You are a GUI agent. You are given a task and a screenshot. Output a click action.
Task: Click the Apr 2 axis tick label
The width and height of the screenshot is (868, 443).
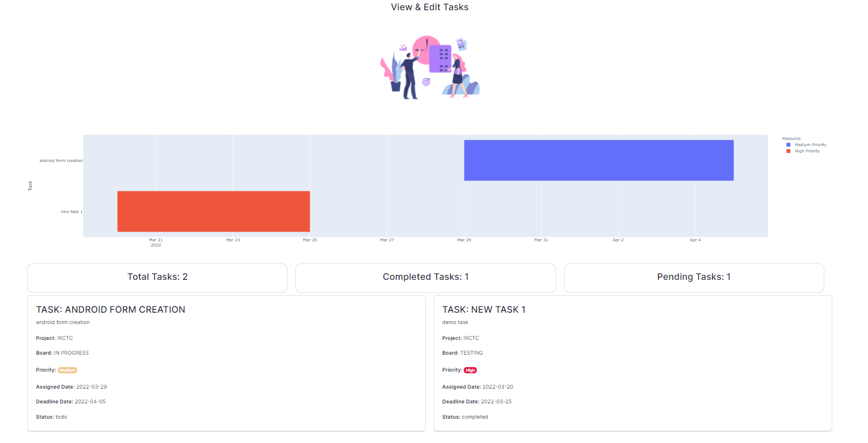coord(618,240)
